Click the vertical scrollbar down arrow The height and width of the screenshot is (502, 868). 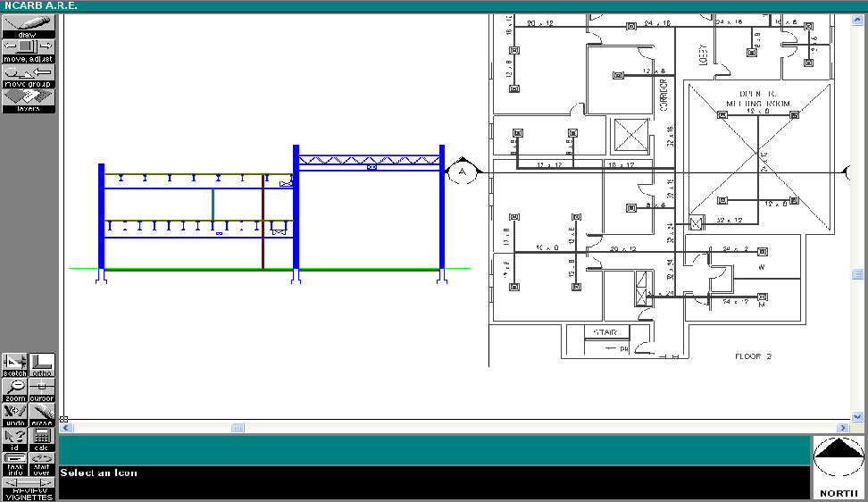[x=857, y=416]
